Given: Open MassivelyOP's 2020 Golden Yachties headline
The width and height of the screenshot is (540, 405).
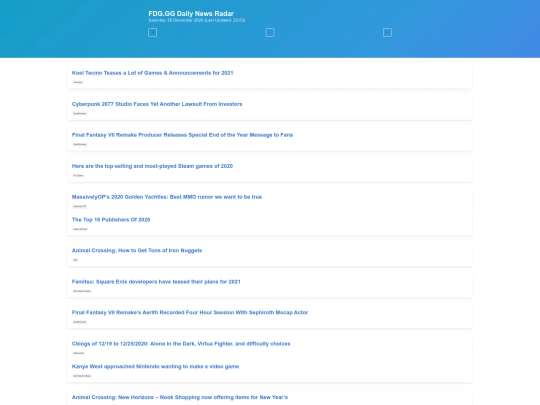Looking at the screenshot, I should (x=167, y=197).
